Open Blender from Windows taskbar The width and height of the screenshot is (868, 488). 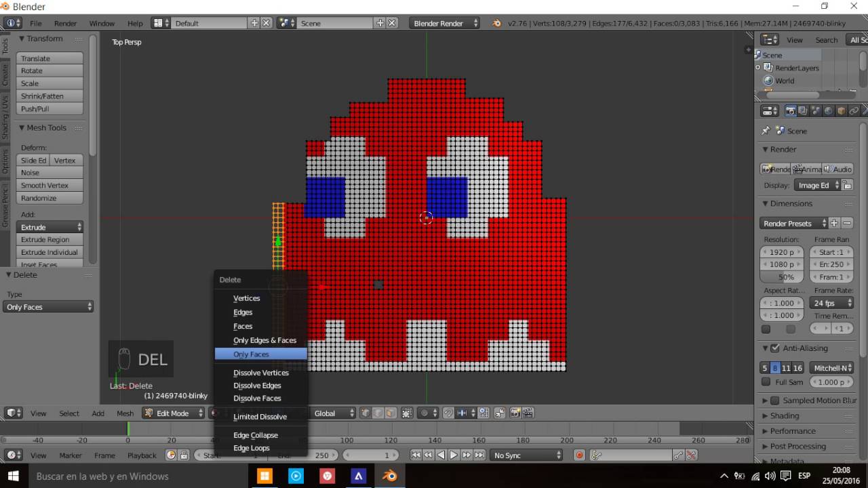point(390,476)
